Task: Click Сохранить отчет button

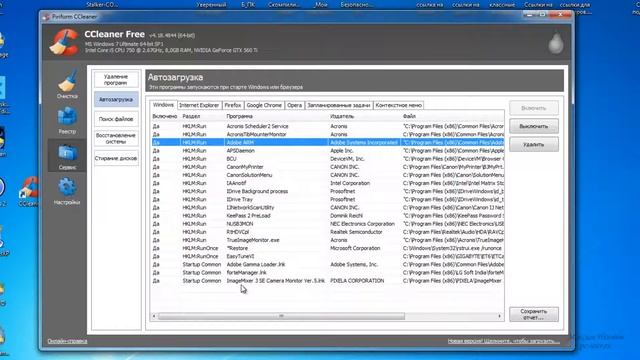Action: (534, 314)
